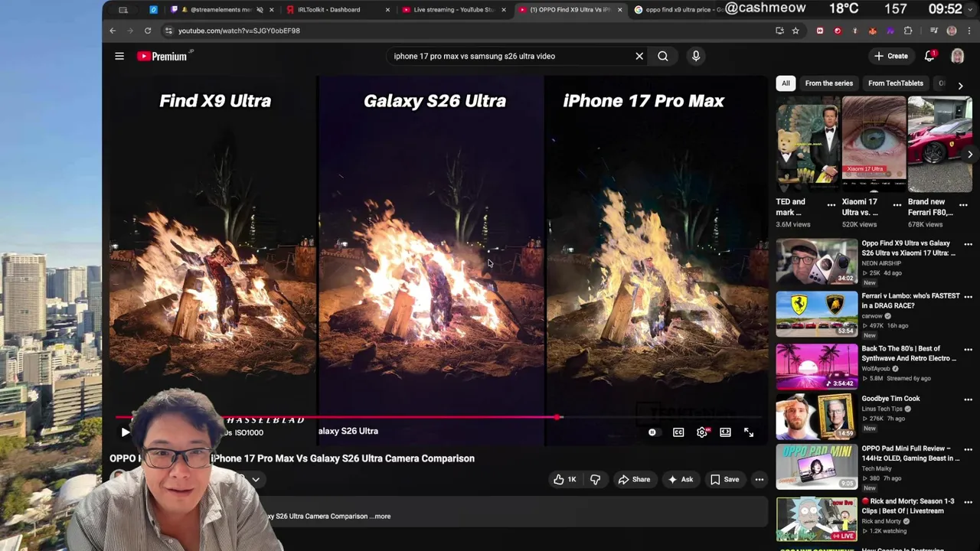The width and height of the screenshot is (980, 551).
Task: Open Chrome's three-dot menu
Action: tap(969, 31)
